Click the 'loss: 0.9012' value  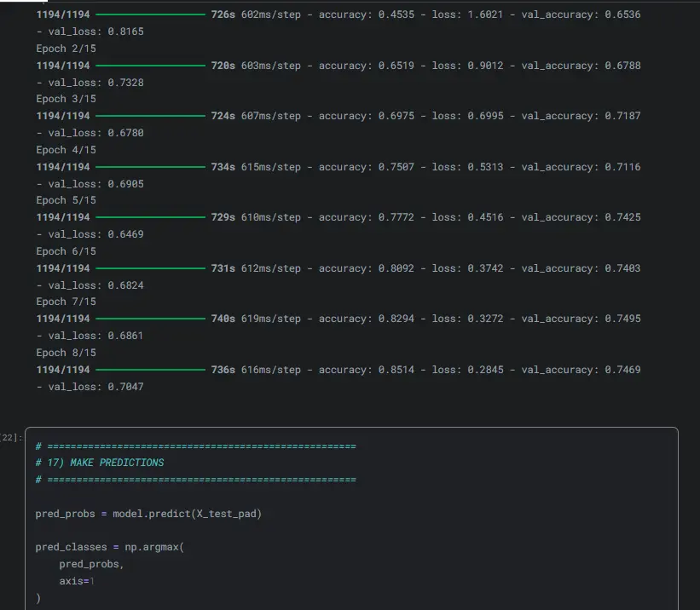[467, 66]
